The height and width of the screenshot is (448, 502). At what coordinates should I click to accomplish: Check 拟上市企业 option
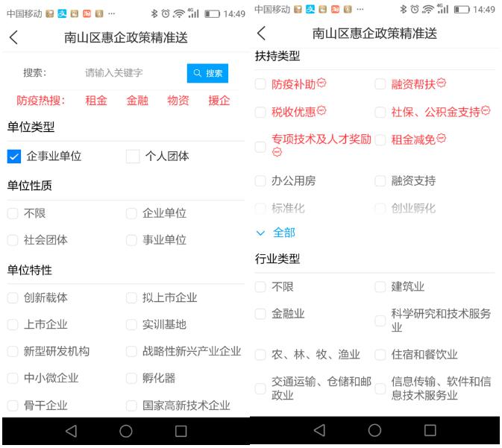click(x=131, y=298)
